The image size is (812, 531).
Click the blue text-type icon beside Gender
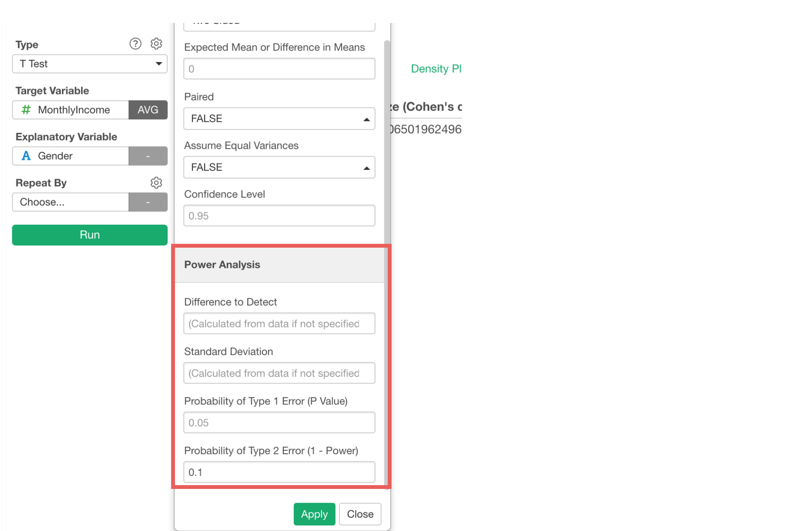26,156
